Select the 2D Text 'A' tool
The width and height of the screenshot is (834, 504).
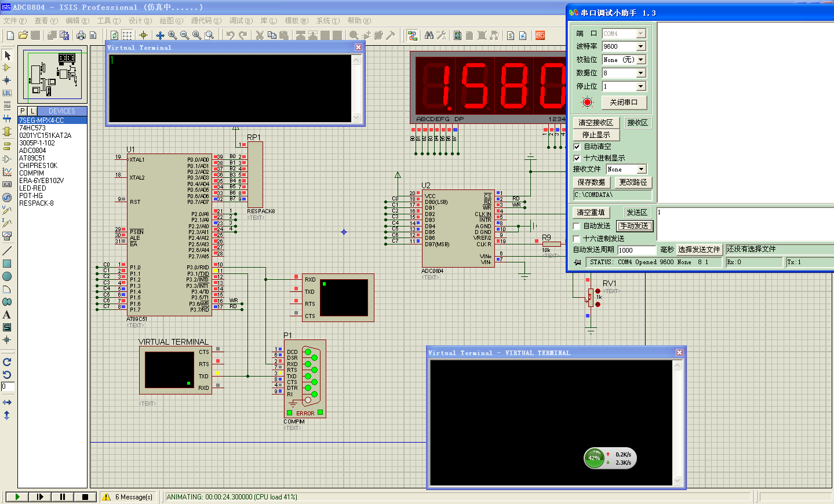(x=7, y=315)
